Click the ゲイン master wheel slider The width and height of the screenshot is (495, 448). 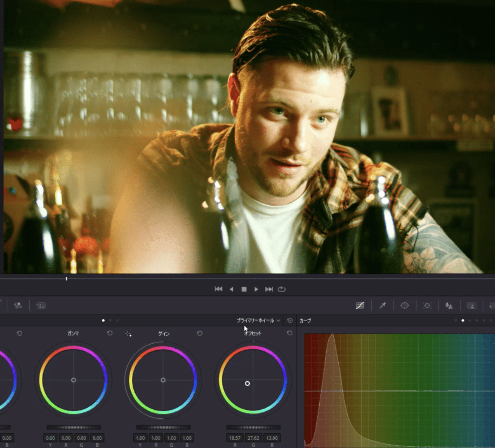163,427
